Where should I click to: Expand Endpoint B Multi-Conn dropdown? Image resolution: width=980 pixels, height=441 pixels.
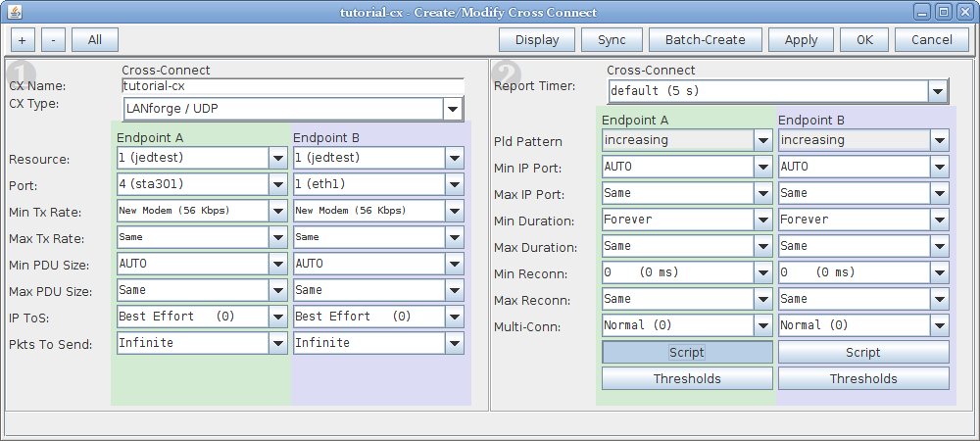(940, 325)
